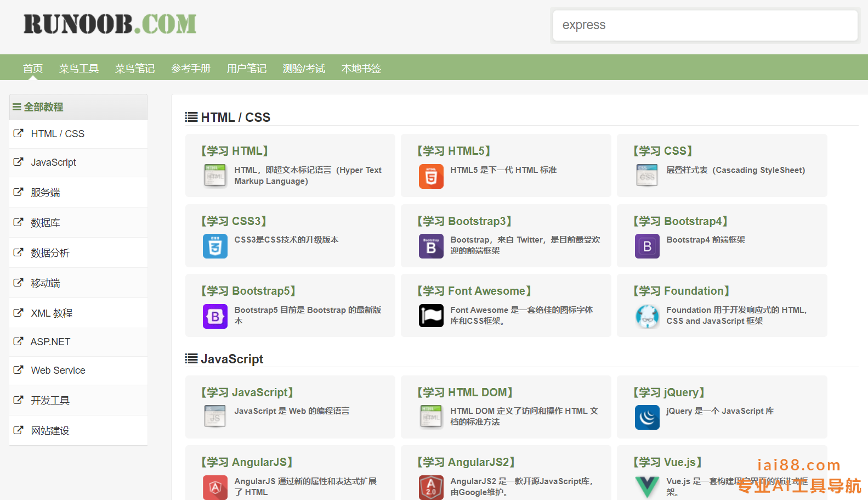Open 【学习 CSS3】 tutorial link

coord(234,221)
